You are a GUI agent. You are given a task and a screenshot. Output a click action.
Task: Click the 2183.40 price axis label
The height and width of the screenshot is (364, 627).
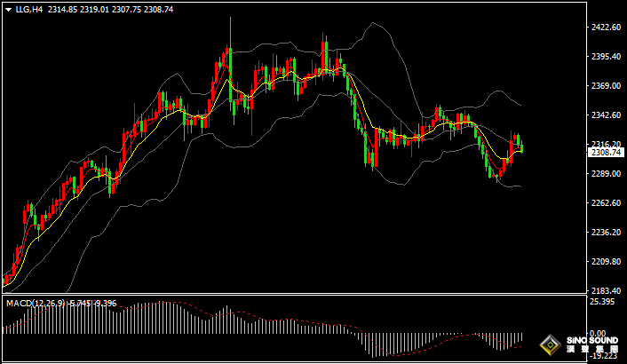click(x=605, y=291)
